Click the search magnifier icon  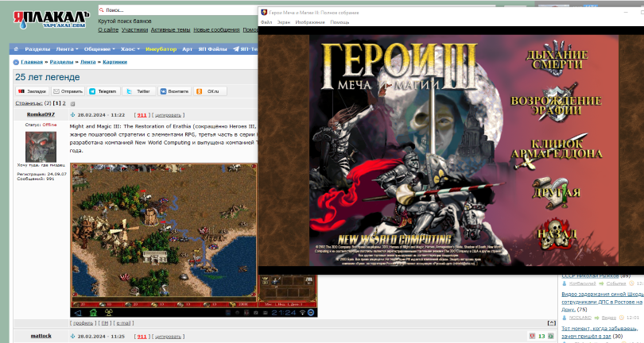[x=102, y=10]
